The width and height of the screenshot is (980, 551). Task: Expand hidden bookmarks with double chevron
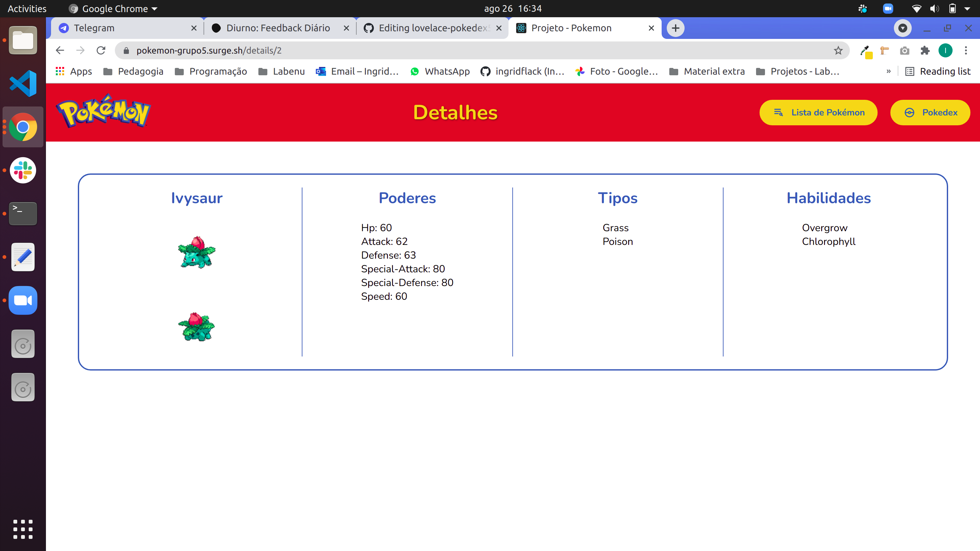[x=888, y=71]
